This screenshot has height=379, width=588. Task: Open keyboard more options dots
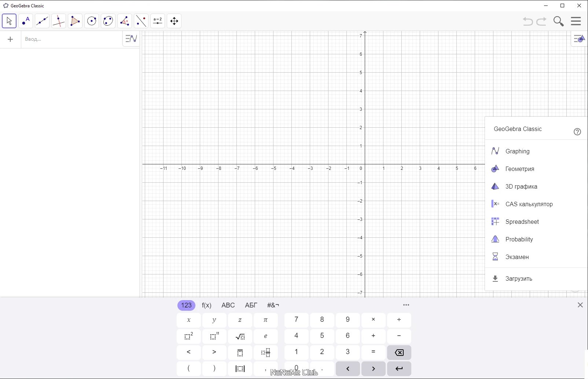[406, 305]
